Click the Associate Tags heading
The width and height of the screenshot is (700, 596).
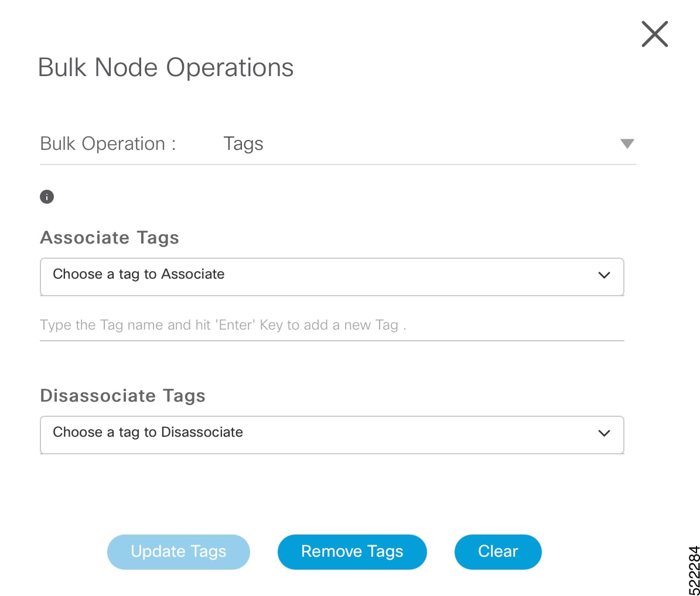click(110, 238)
